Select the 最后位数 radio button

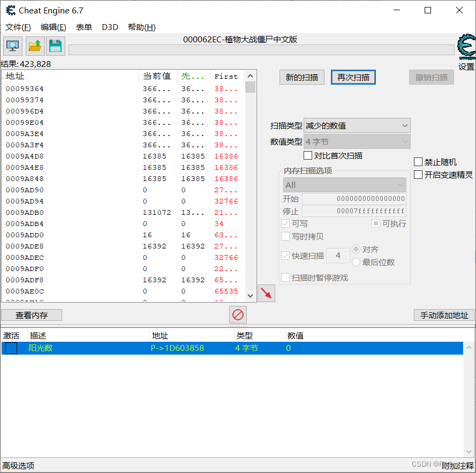click(356, 262)
